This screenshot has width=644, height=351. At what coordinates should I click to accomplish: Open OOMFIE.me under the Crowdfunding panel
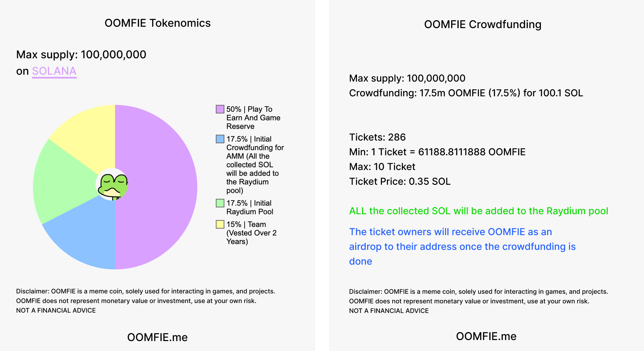(x=486, y=336)
